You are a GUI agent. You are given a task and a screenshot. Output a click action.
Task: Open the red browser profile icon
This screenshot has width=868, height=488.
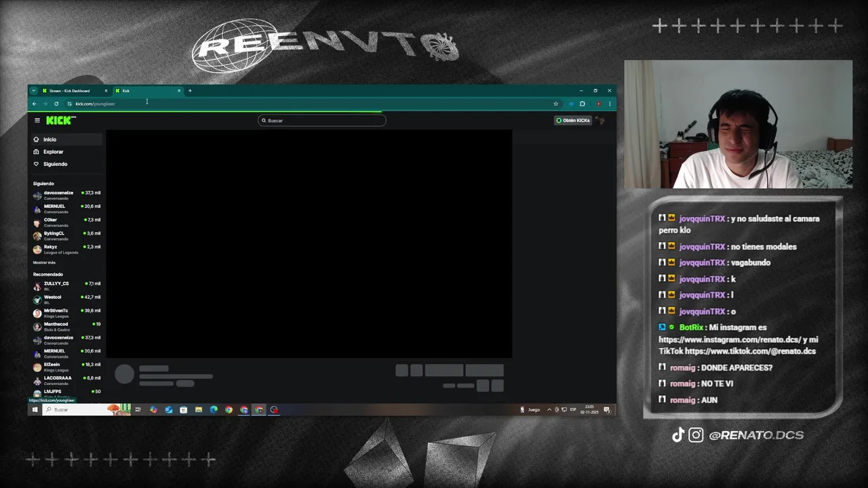pos(598,104)
